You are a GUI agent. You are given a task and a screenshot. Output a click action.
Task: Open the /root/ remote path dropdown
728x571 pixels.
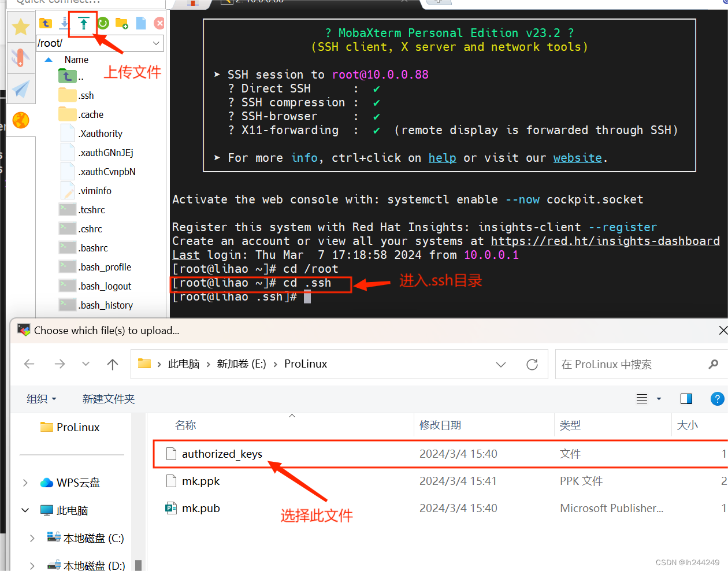point(156,43)
